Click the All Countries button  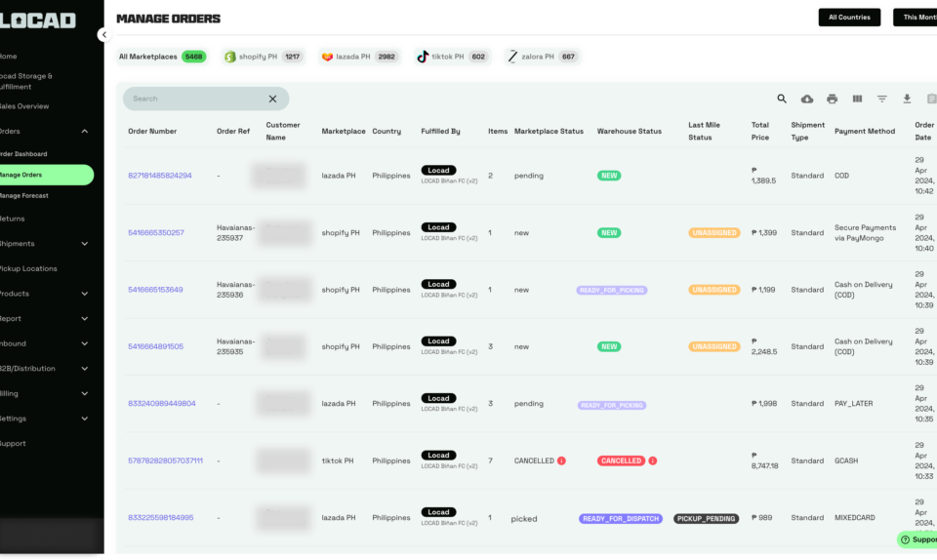848,18
